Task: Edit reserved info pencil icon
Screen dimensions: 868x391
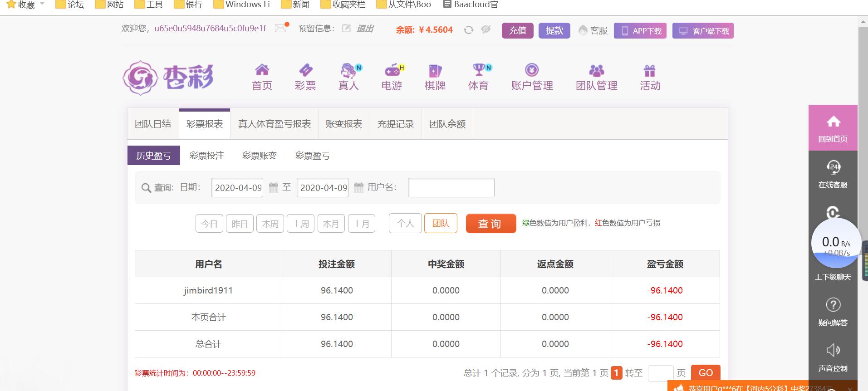Action: tap(347, 29)
